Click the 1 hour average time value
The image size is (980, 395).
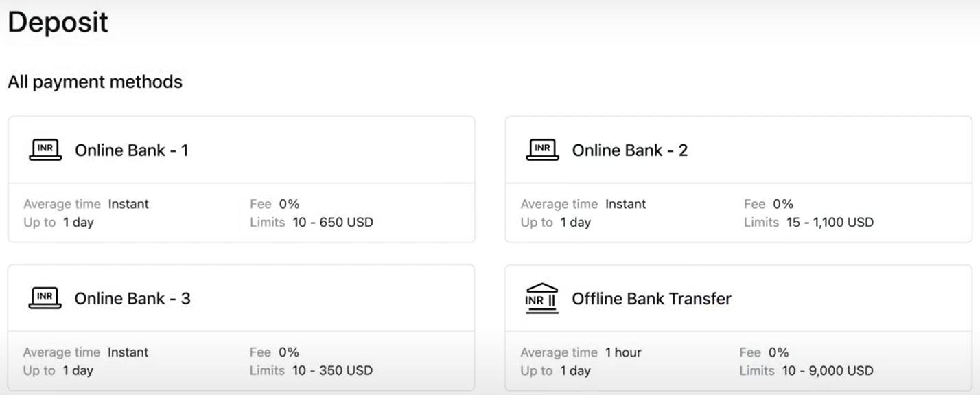pyautogui.click(x=623, y=352)
